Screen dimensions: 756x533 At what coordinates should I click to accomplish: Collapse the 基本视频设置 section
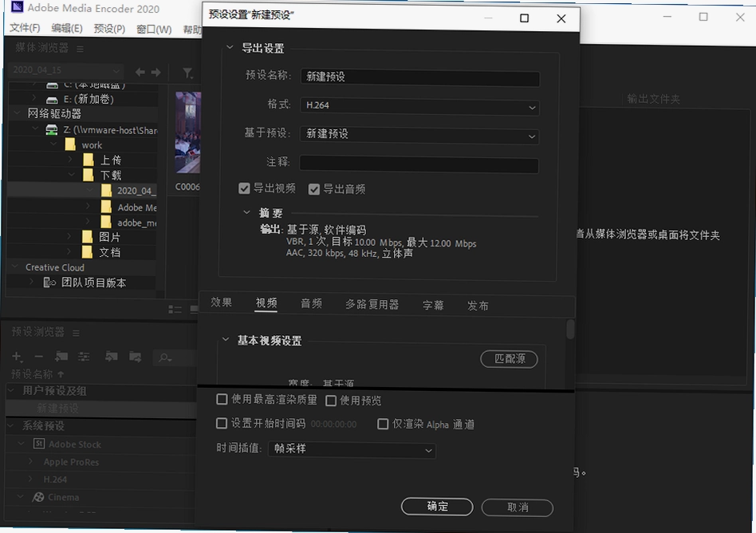point(225,340)
